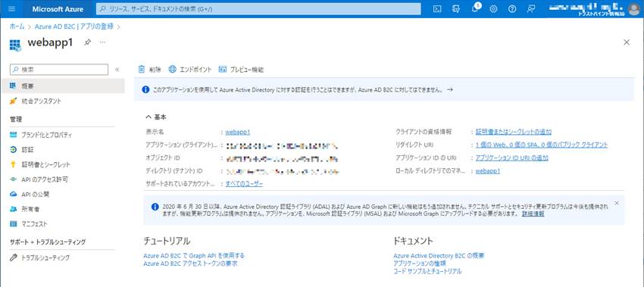Viewport: 644px width, 287px height.
Task: Open the portal hamburger menu
Action: pyautogui.click(x=11, y=9)
